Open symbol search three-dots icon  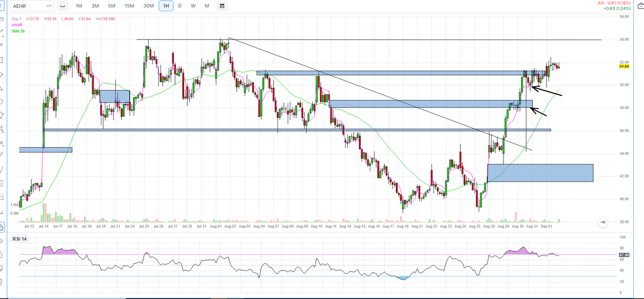tap(49, 6)
